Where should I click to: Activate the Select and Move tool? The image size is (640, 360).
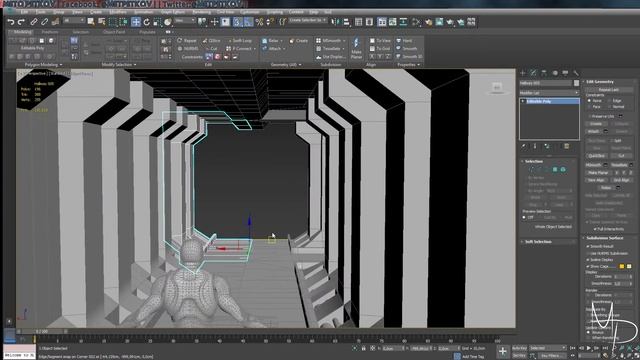click(136, 22)
